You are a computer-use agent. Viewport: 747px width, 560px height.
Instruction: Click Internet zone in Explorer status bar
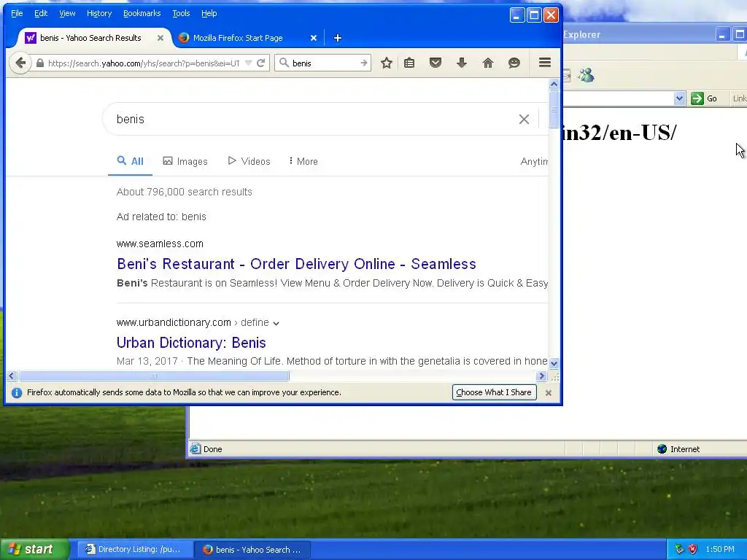pos(678,449)
